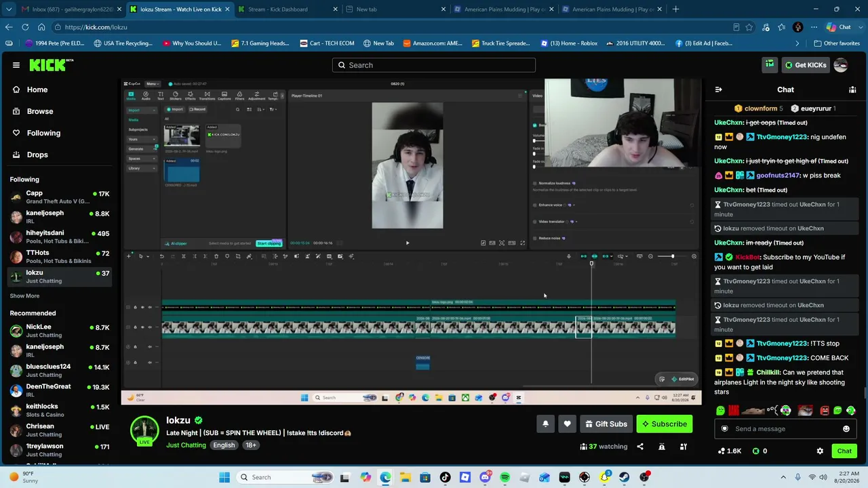The width and height of the screenshot is (868, 488).
Task: Open Amazon.com bookmark in favorites bar
Action: [433, 43]
